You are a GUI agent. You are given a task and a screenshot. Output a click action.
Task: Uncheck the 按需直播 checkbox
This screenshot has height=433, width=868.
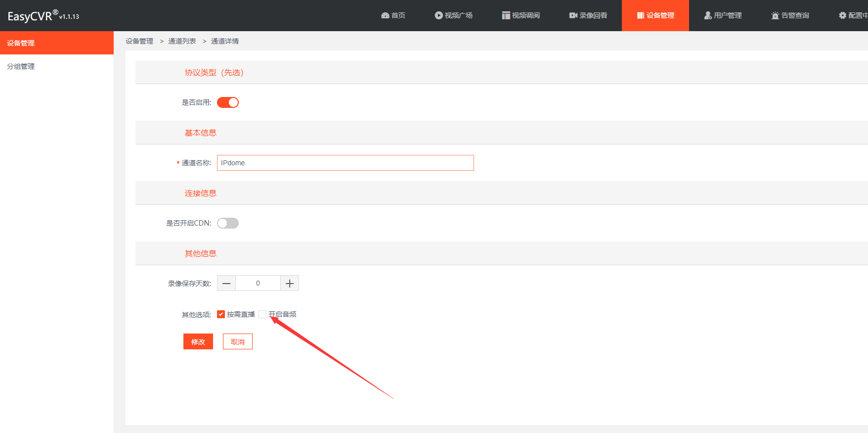coord(221,314)
